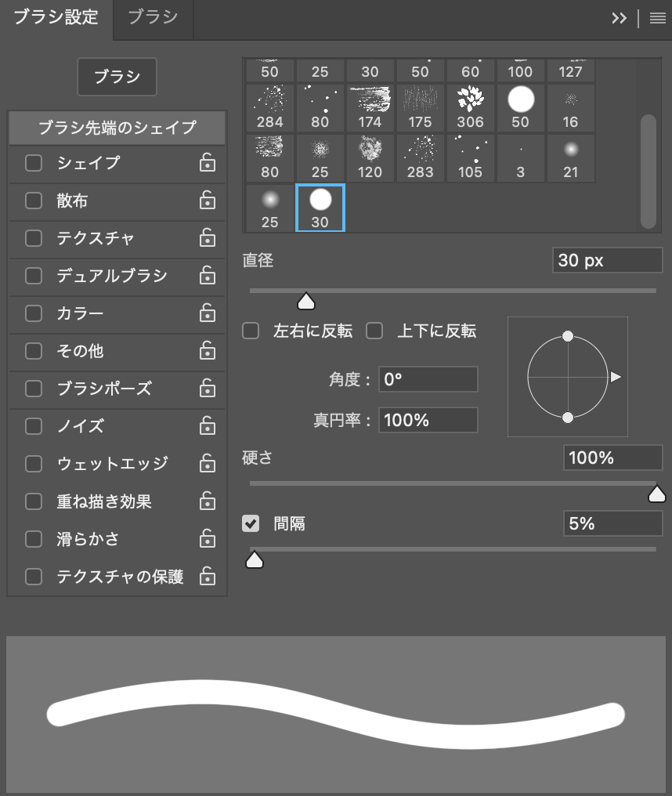This screenshot has height=796, width=672.
Task: Toggle the lock icon next to 散布
Action: pyautogui.click(x=207, y=201)
